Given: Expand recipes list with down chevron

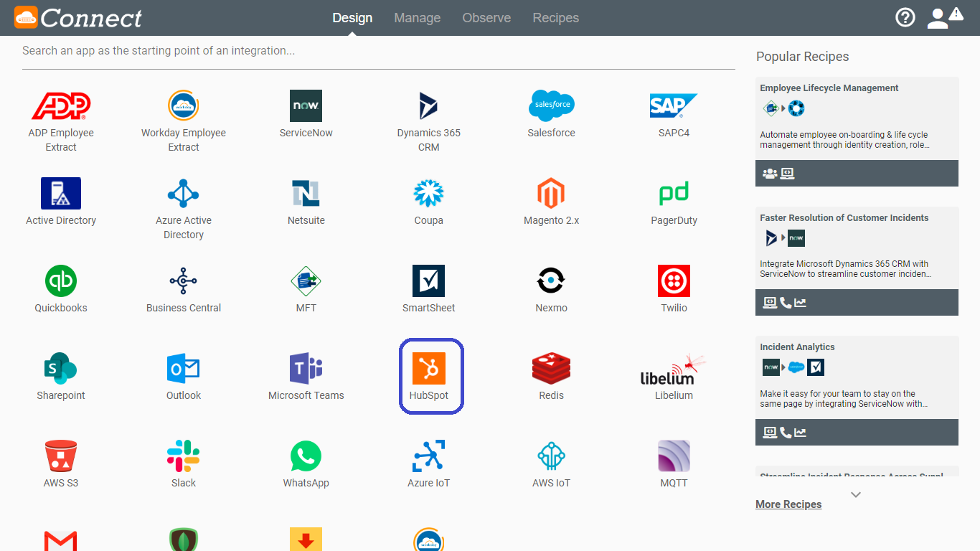Looking at the screenshot, I should tap(856, 494).
